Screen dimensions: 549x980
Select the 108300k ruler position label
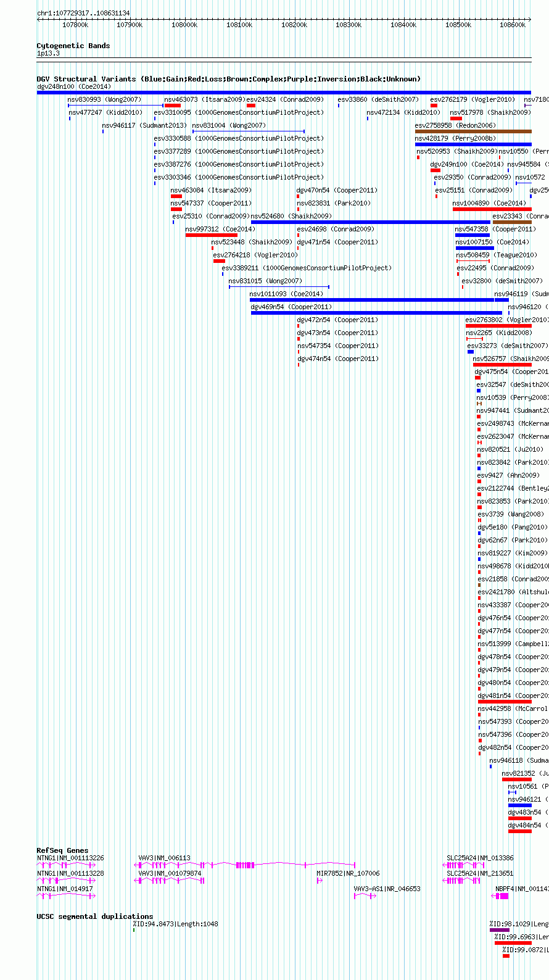[x=349, y=25]
